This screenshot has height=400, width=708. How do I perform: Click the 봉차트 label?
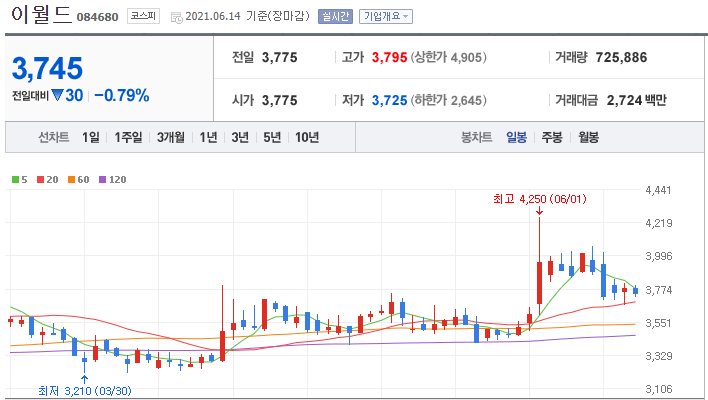click(x=476, y=137)
